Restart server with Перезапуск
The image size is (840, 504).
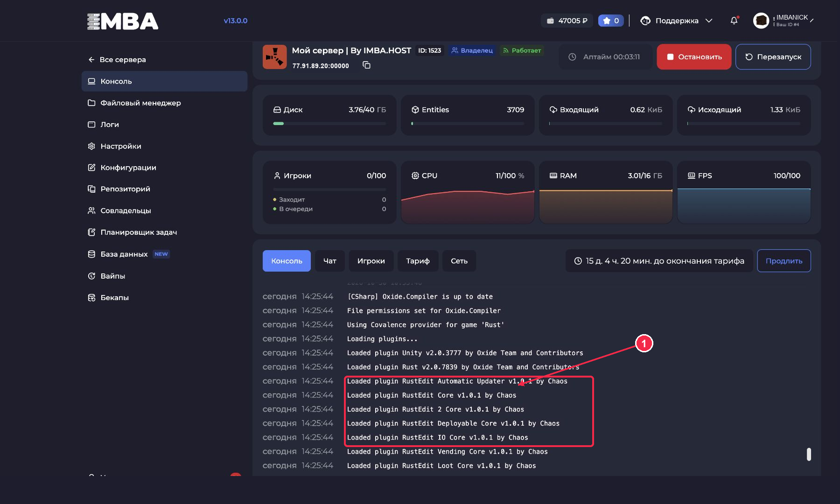pos(773,57)
